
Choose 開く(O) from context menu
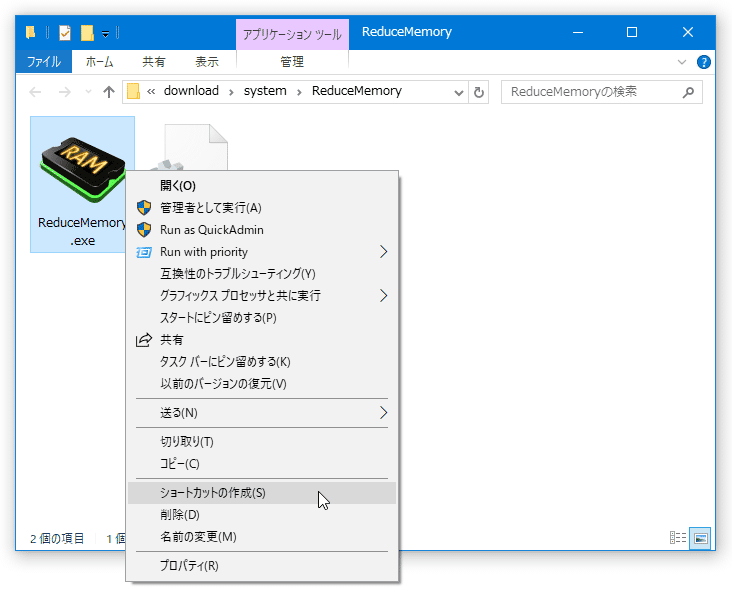point(262,186)
